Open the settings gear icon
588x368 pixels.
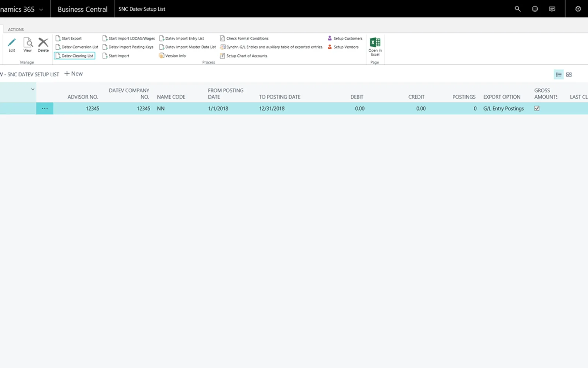point(578,9)
